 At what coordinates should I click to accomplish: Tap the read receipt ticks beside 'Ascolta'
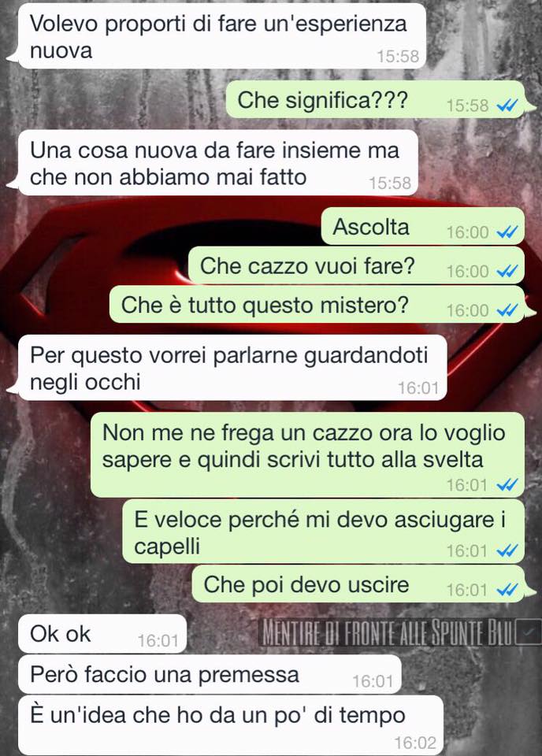(507, 232)
